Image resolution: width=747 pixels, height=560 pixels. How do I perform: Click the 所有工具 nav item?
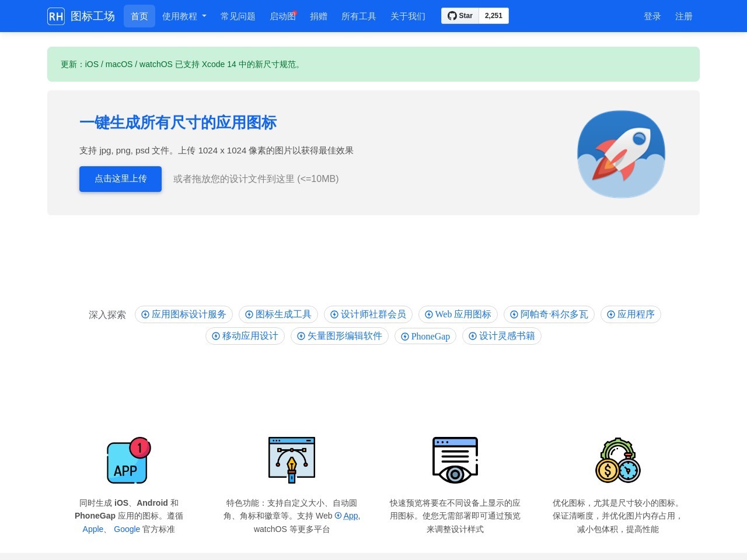358,16
